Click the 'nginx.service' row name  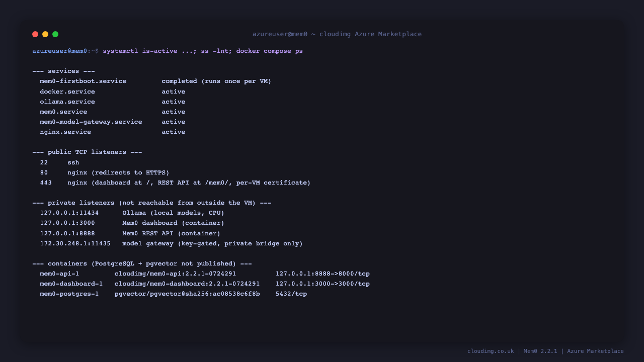(x=65, y=132)
